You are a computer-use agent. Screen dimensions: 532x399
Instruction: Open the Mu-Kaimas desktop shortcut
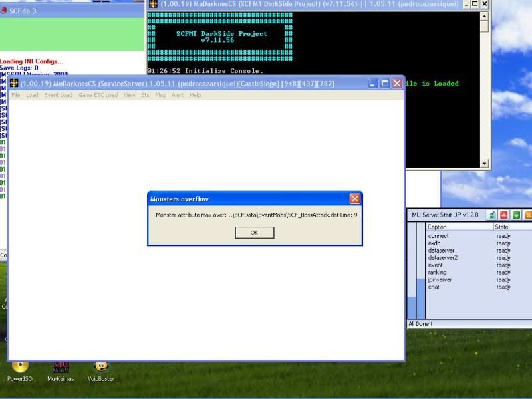click(61, 367)
